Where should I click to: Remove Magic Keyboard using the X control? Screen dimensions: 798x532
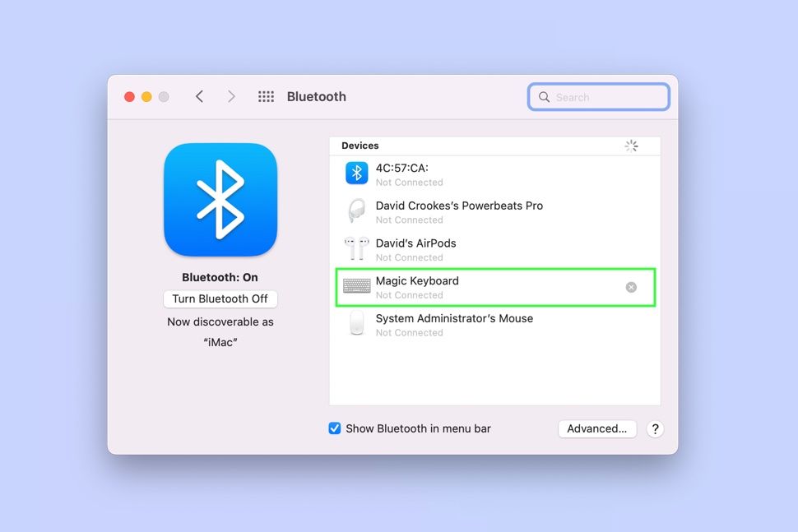click(631, 287)
